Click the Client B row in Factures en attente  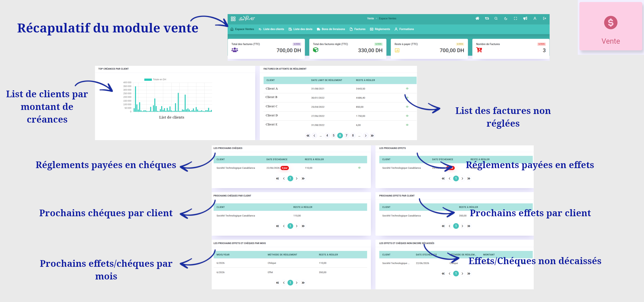(340, 98)
